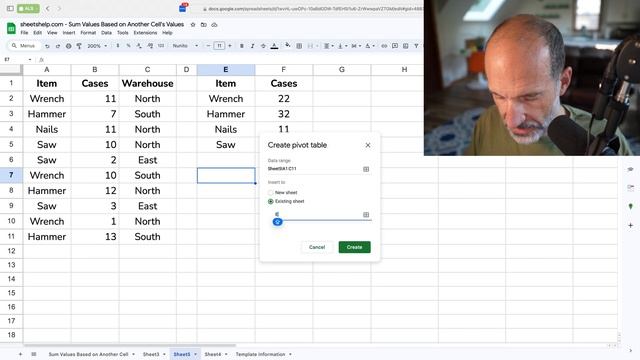Screen dimensions: 640x360
Task: Click the print icon
Action: 69,46
